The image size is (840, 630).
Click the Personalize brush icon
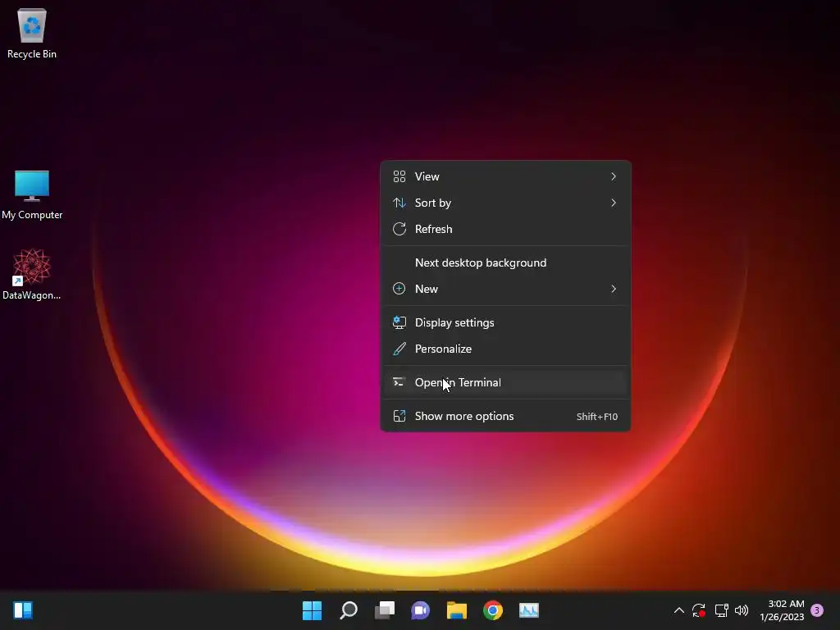399,349
